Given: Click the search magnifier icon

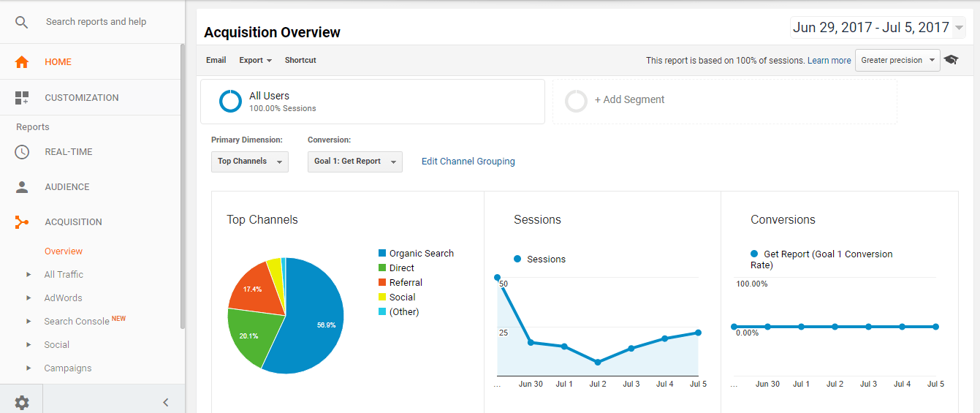Looking at the screenshot, I should tap(22, 22).
